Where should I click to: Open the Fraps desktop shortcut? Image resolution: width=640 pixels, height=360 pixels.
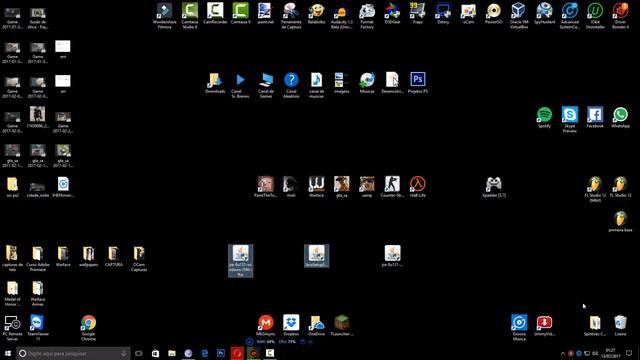[x=418, y=13]
